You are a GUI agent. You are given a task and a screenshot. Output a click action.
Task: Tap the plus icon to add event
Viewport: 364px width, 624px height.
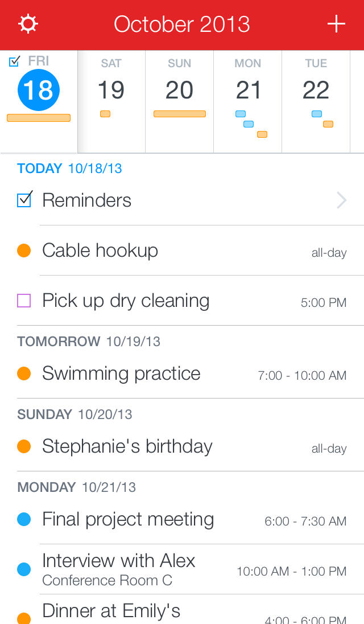[x=336, y=24]
